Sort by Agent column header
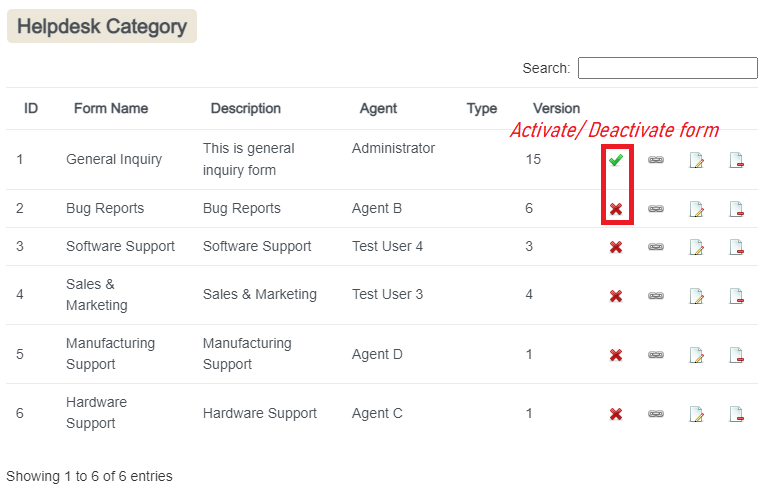 click(378, 108)
